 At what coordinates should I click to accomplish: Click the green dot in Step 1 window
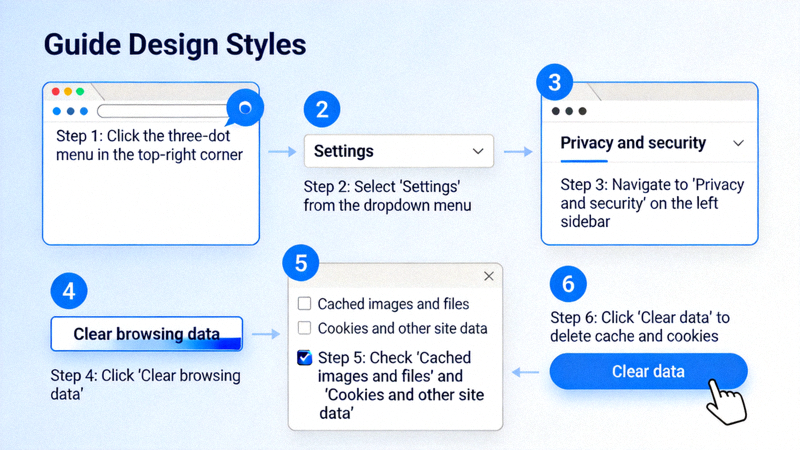pyautogui.click(x=81, y=91)
